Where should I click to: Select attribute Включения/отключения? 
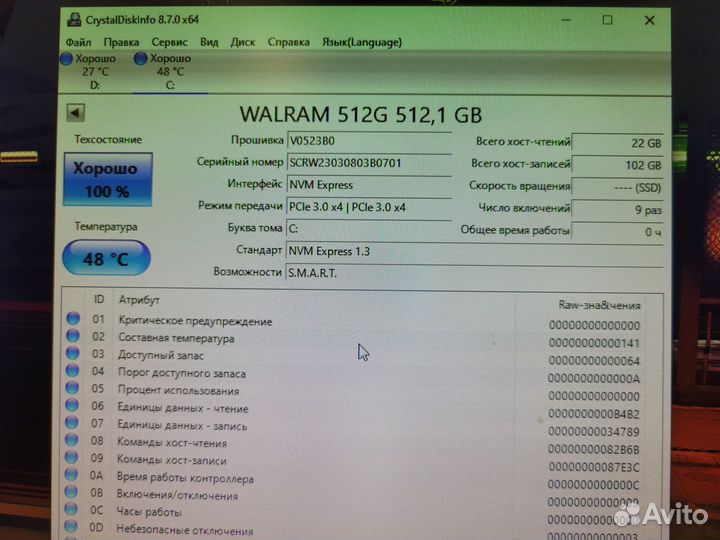pyautogui.click(x=177, y=496)
